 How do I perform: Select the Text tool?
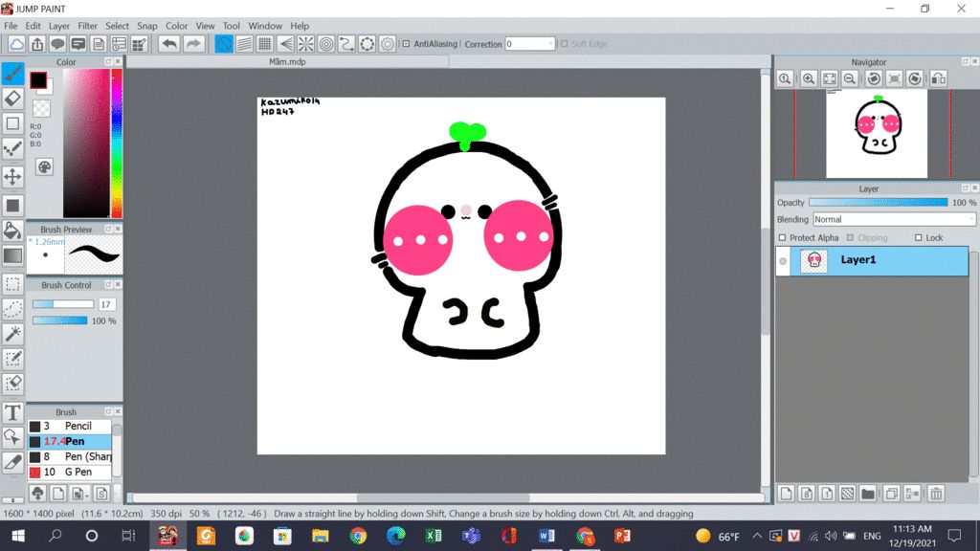pyautogui.click(x=12, y=412)
